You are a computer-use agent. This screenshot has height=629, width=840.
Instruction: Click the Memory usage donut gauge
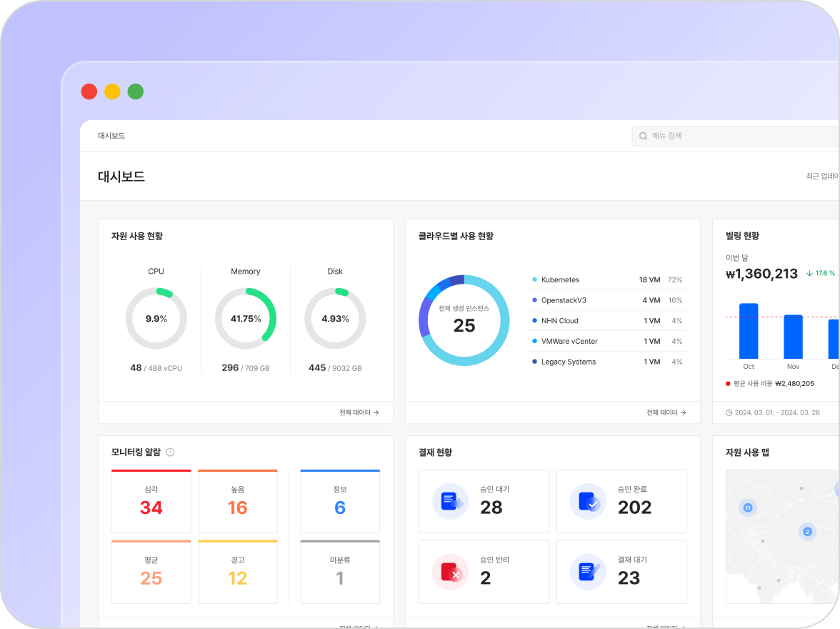246,319
